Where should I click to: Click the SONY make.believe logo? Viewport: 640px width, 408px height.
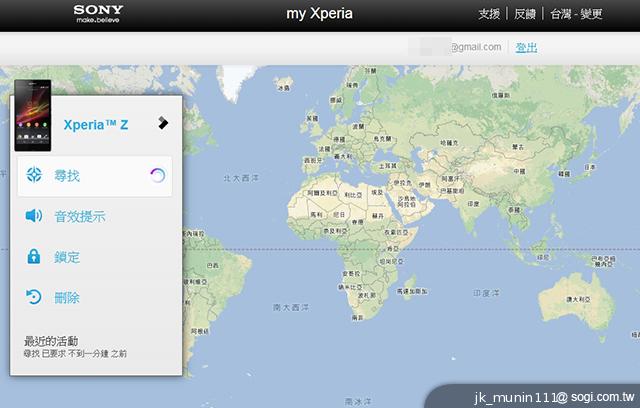[x=99, y=14]
